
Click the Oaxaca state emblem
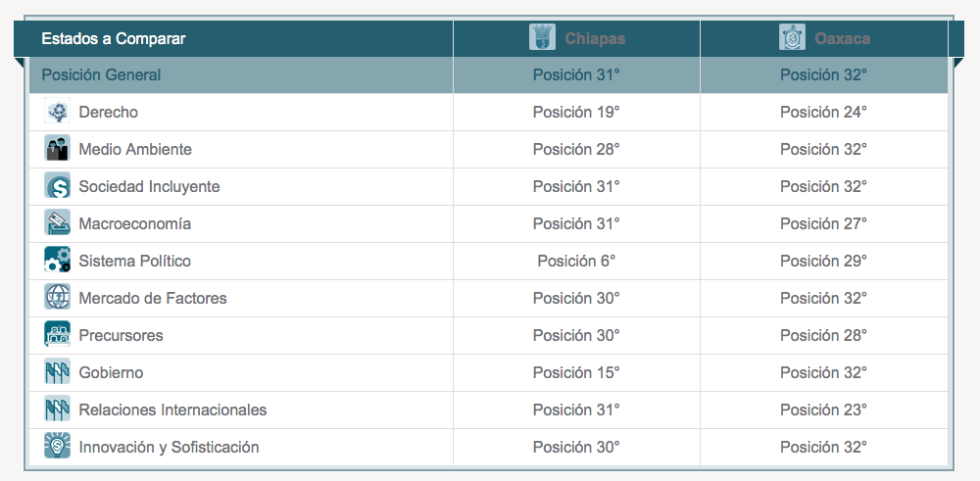(x=792, y=37)
